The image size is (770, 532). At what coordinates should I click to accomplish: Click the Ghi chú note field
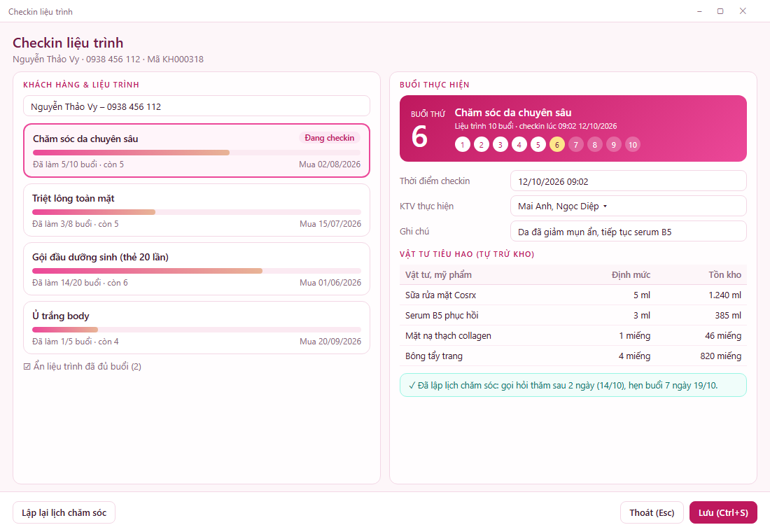629,232
